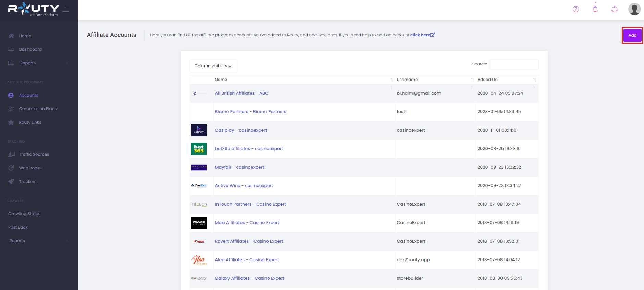Open the notifications bell
The width and height of the screenshot is (644, 290).
pyautogui.click(x=595, y=9)
